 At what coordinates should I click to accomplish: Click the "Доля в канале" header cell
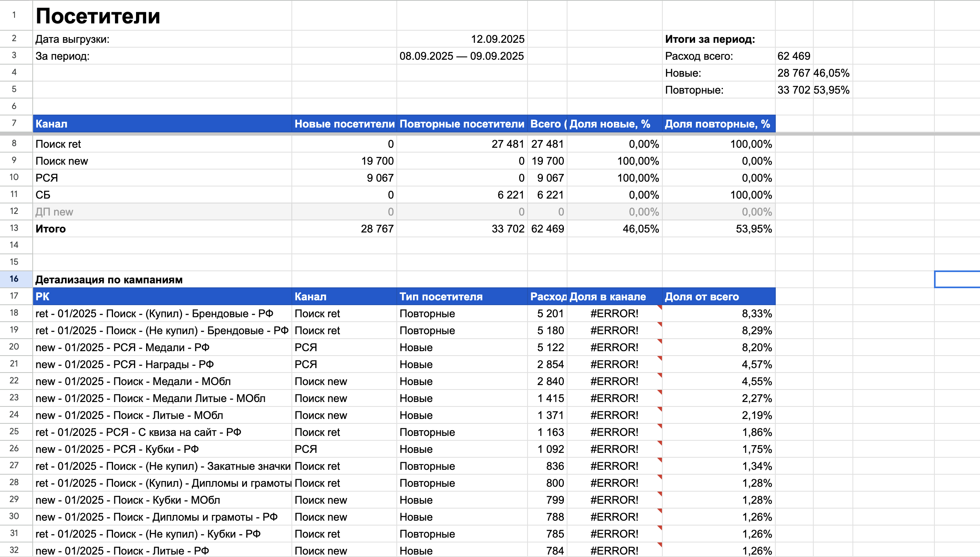tap(608, 297)
